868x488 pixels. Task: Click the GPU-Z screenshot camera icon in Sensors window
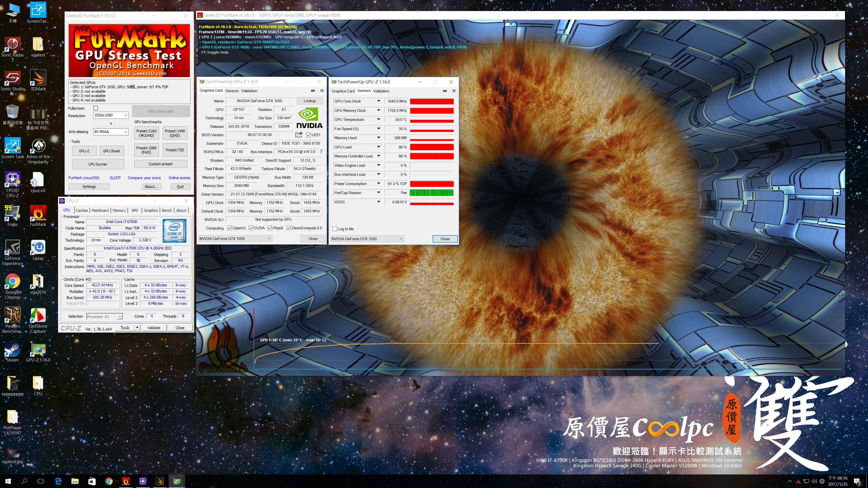coord(445,91)
